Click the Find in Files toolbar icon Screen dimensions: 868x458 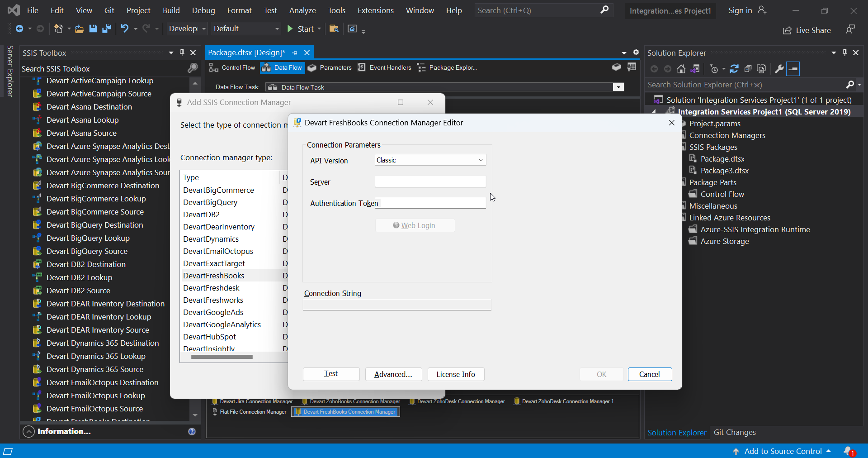pos(334,29)
